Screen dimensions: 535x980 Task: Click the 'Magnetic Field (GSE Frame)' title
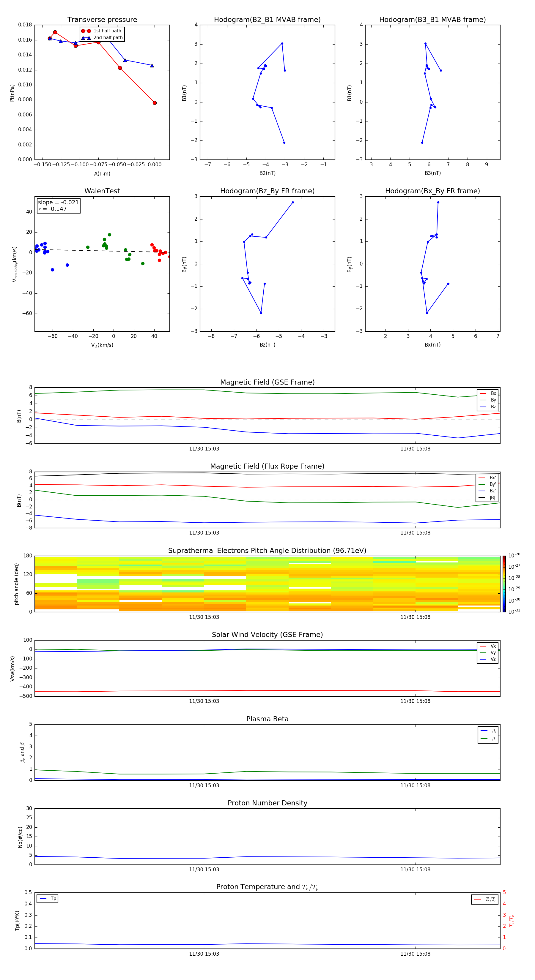point(267,382)
